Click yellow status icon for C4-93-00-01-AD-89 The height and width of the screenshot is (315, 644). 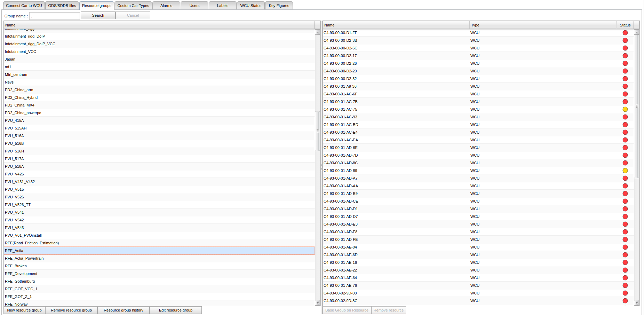625,171
